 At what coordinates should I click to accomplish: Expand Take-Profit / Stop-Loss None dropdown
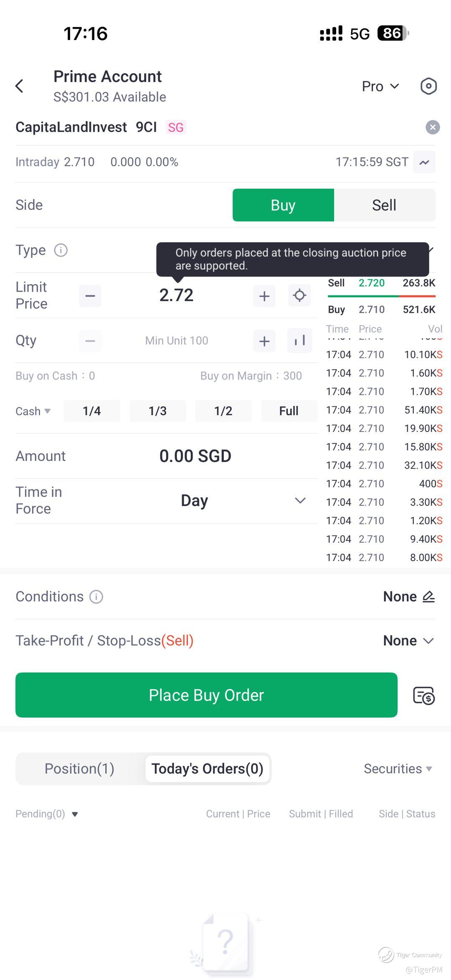[409, 641]
